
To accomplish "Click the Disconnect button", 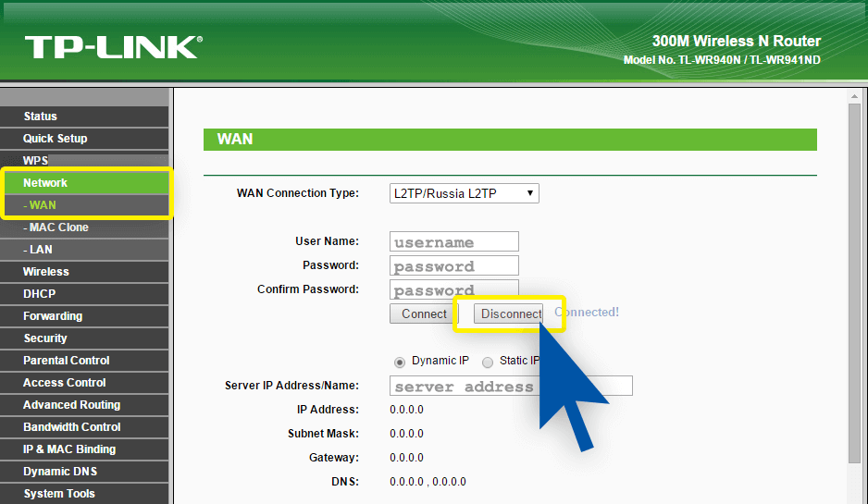I will click(508, 313).
